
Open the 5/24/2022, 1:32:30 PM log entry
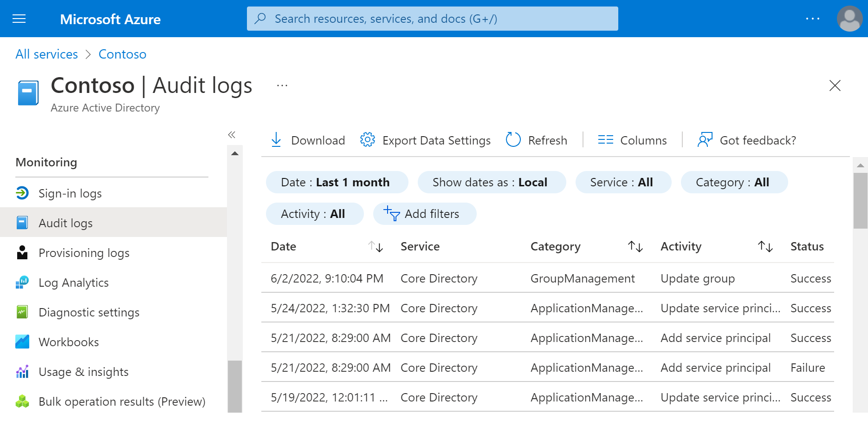[548, 308]
